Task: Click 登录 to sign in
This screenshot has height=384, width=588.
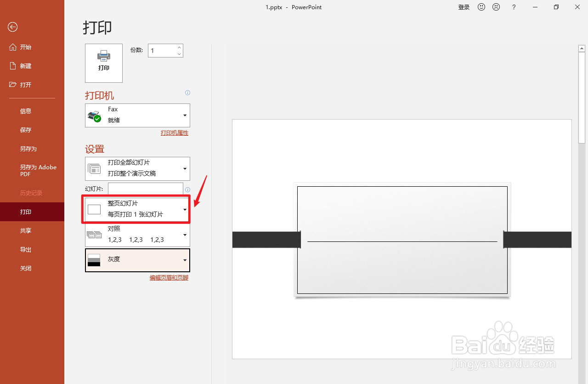Action: (x=464, y=7)
